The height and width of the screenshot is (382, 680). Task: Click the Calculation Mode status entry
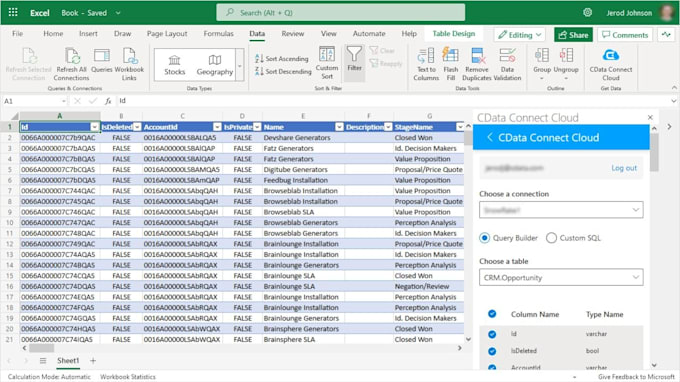coord(49,377)
